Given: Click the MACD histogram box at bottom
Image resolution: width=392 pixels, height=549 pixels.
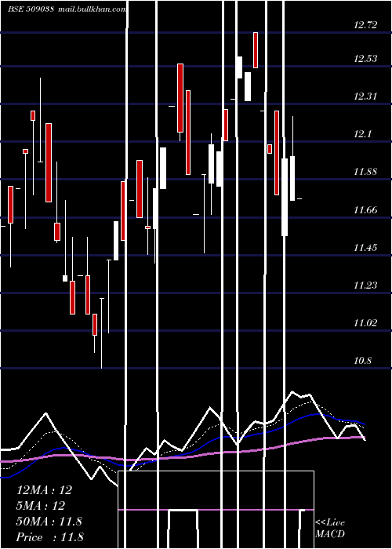Looking at the screenshot, I should tap(216, 510).
